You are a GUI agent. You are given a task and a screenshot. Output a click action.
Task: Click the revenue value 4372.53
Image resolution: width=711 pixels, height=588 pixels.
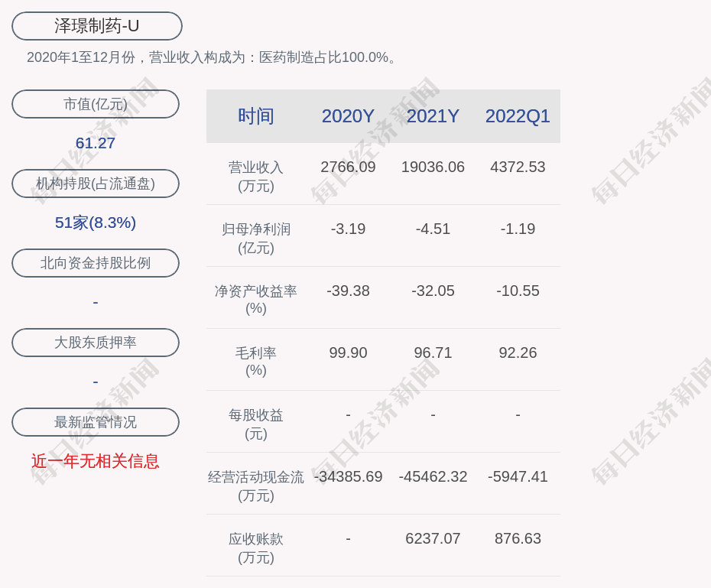click(x=518, y=167)
